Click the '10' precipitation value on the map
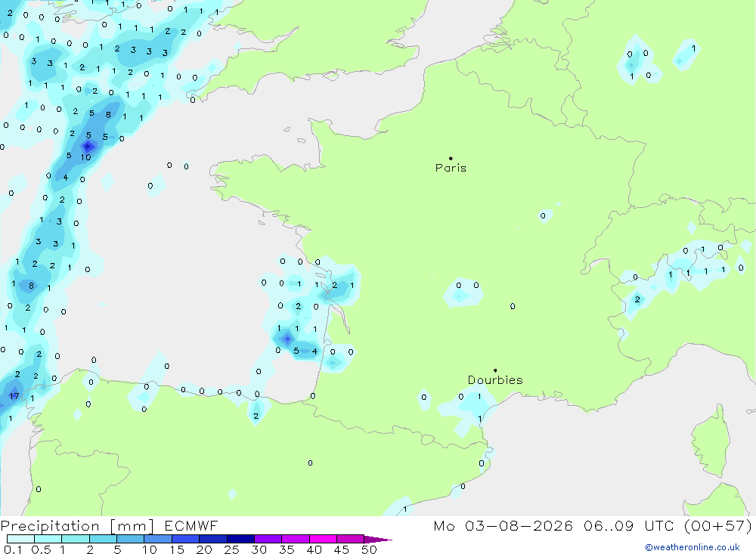Image resolution: width=756 pixels, height=554 pixels. point(86,157)
